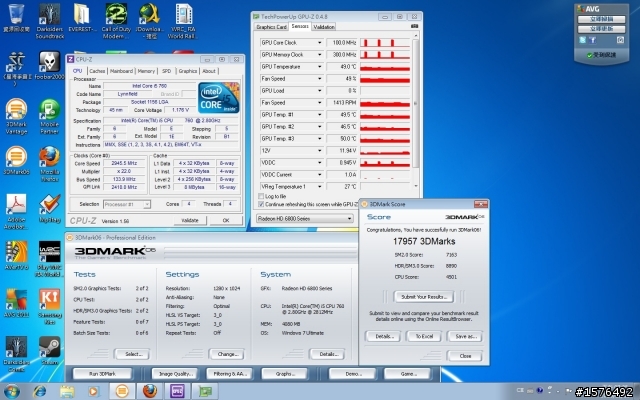Click the Windows Start orb
640x400 pixels.
[12, 391]
